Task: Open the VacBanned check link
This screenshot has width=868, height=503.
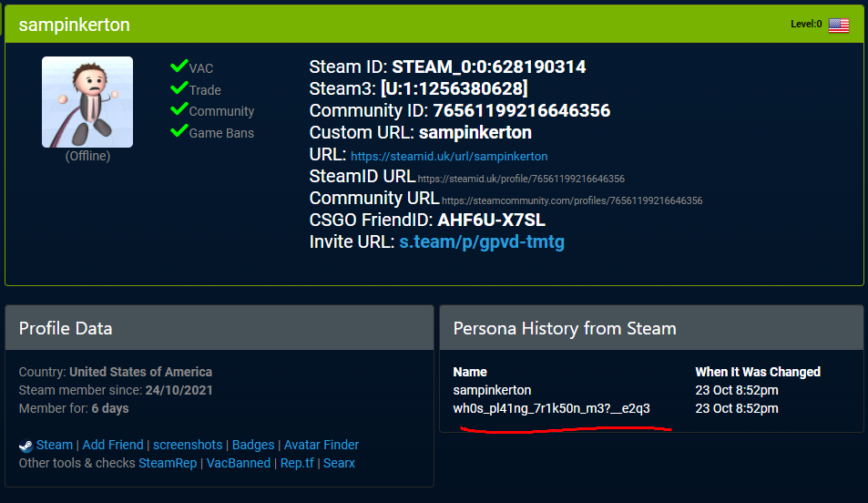Action: 239,463
